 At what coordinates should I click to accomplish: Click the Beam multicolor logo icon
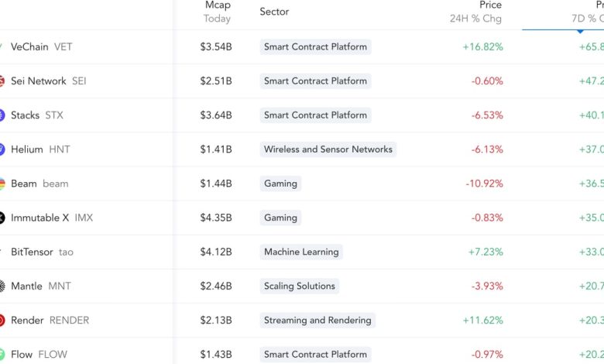click(x=2, y=184)
